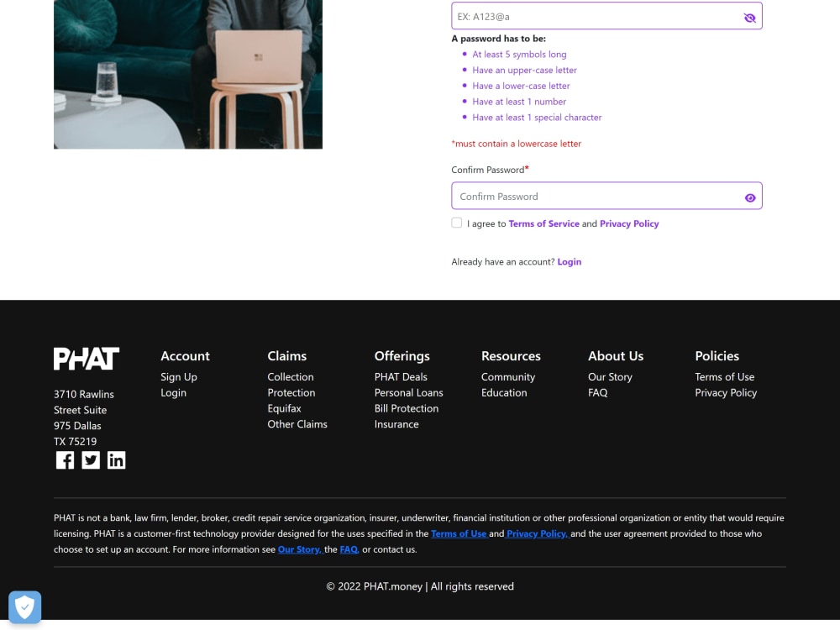Click 'Have at least 1 special character' rule
Viewport: 840px width, 630px height.
pyautogui.click(x=537, y=118)
